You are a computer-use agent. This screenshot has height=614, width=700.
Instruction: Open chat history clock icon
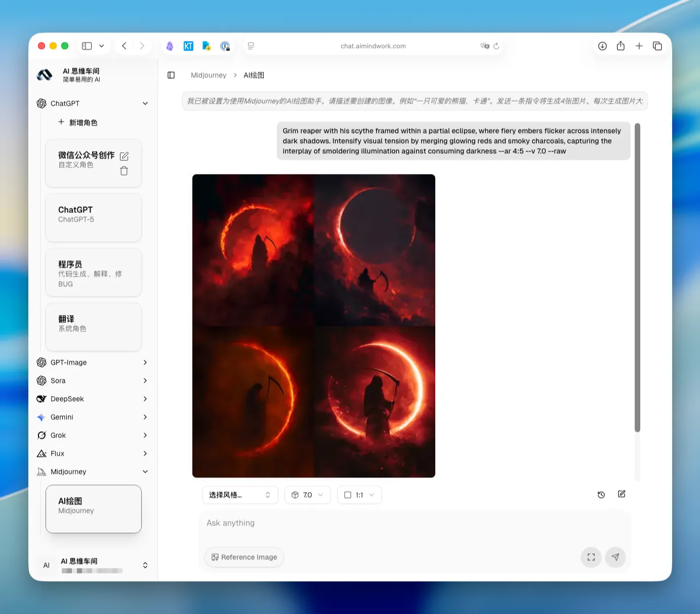(601, 495)
